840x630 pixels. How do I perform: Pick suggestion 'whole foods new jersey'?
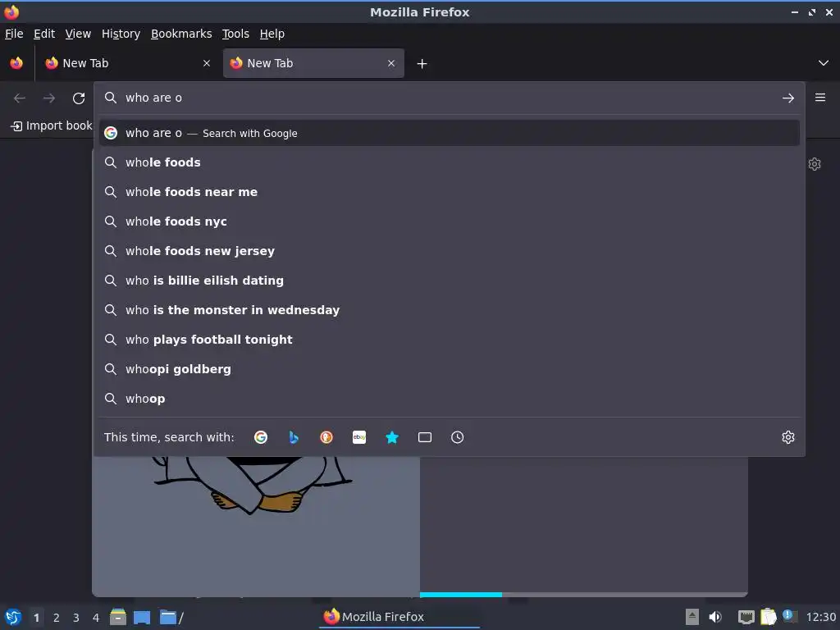[450, 251]
